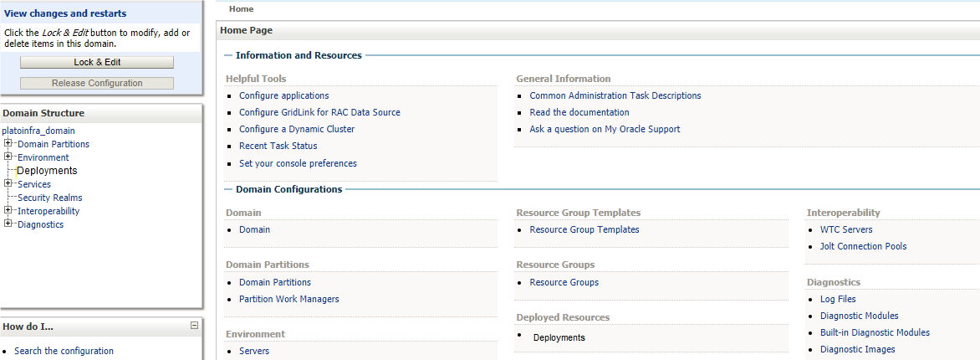980x360 pixels.
Task: Open the WTC Servers link
Action: click(x=846, y=229)
